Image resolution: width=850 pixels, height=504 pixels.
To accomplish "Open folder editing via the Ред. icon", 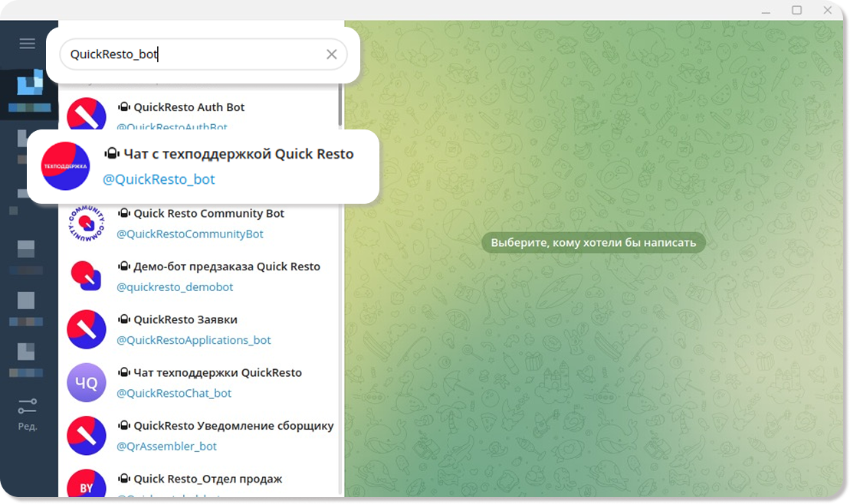I will coord(28,413).
